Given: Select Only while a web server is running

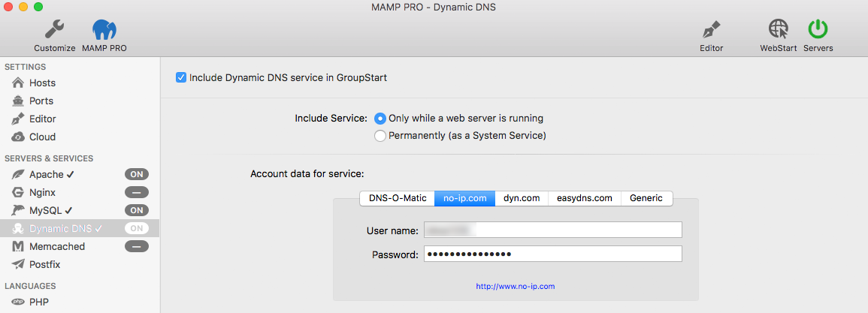Looking at the screenshot, I should click(380, 119).
